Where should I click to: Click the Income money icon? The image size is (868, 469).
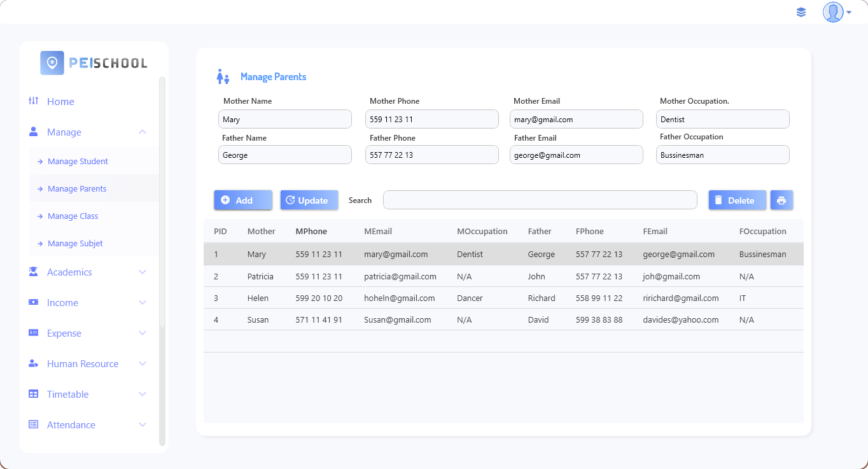[x=34, y=302]
